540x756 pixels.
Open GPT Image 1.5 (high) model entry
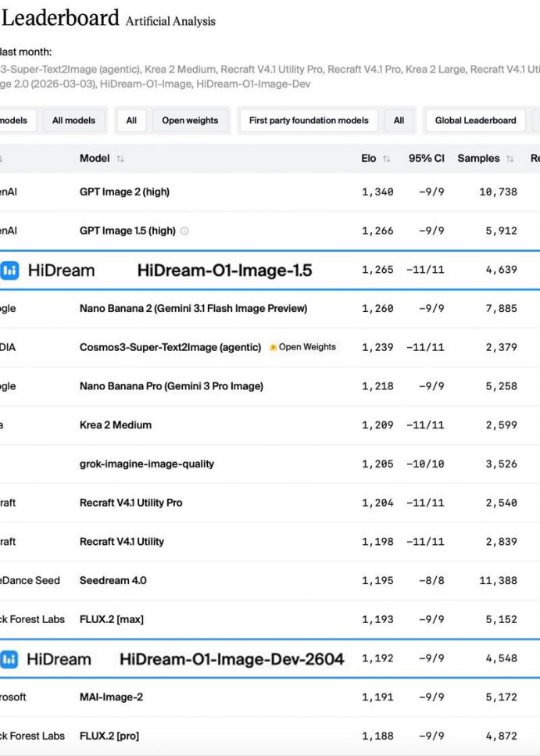(127, 231)
